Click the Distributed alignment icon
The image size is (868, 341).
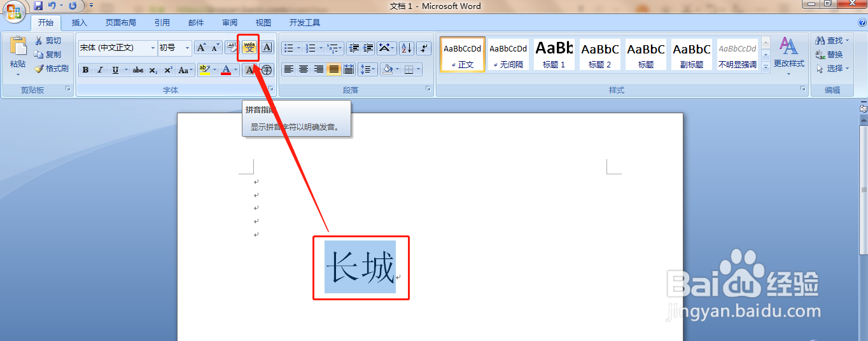pyautogui.click(x=349, y=69)
